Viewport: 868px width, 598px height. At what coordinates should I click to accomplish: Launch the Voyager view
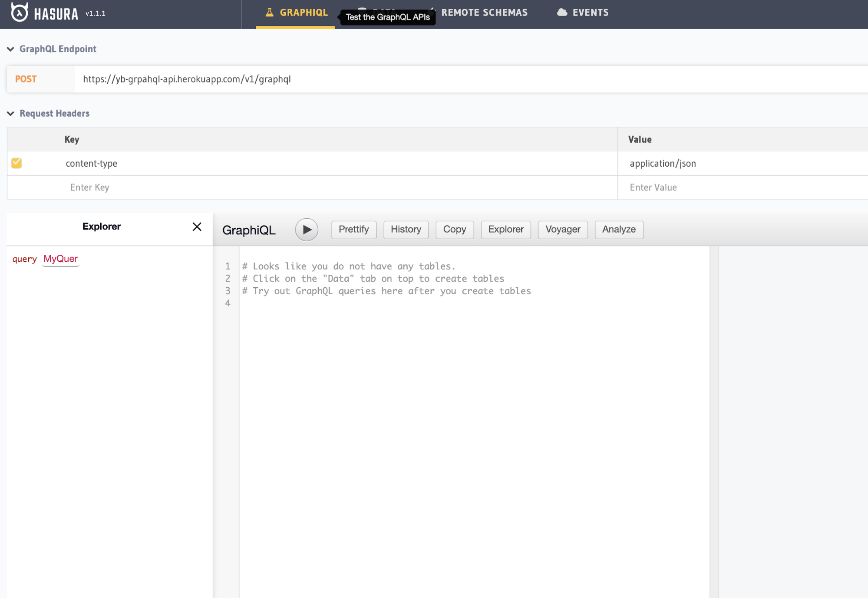pyautogui.click(x=562, y=230)
